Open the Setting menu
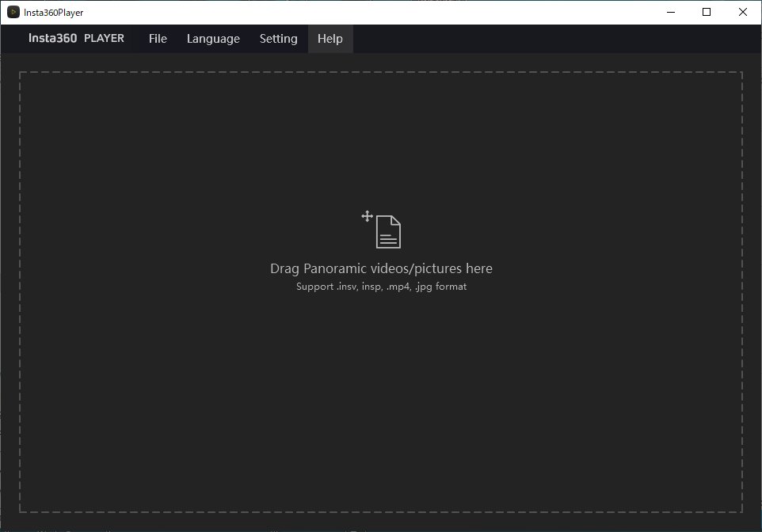This screenshot has width=762, height=532. pos(278,38)
